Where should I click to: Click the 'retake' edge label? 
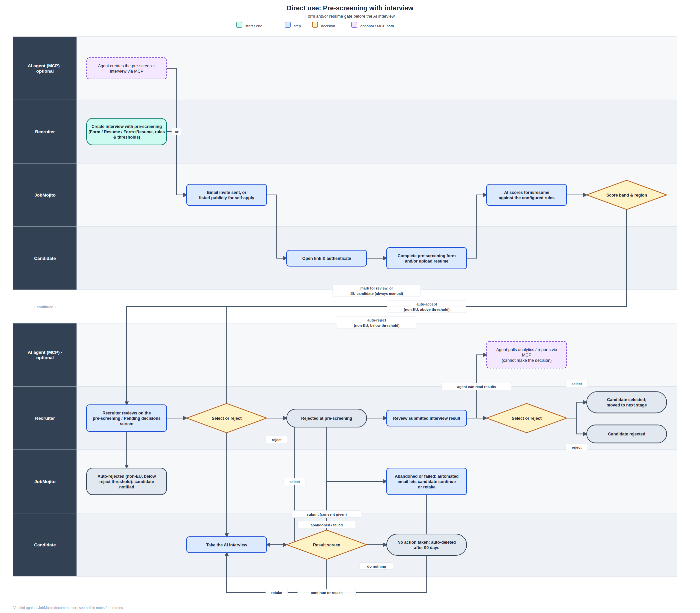[x=277, y=592]
